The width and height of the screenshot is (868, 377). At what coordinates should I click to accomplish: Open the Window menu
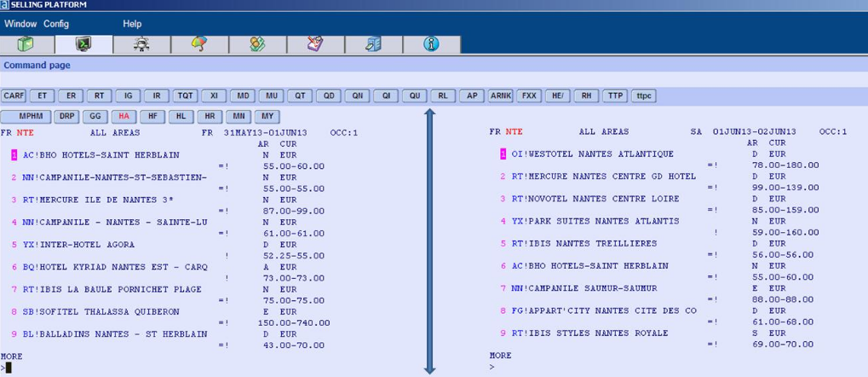pyautogui.click(x=20, y=24)
